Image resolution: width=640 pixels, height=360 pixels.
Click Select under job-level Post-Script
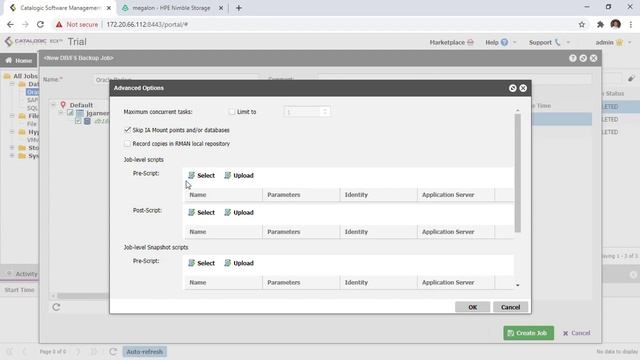(x=201, y=213)
